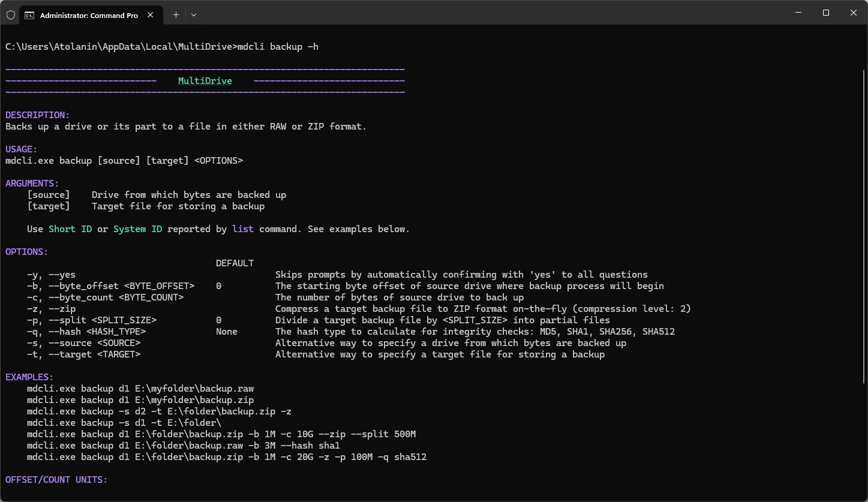Viewport: 868px width, 502px height.
Task: Click the usage line 'mdcli.exe backup [source] [target] <OPTIONS>'
Action: click(x=124, y=161)
